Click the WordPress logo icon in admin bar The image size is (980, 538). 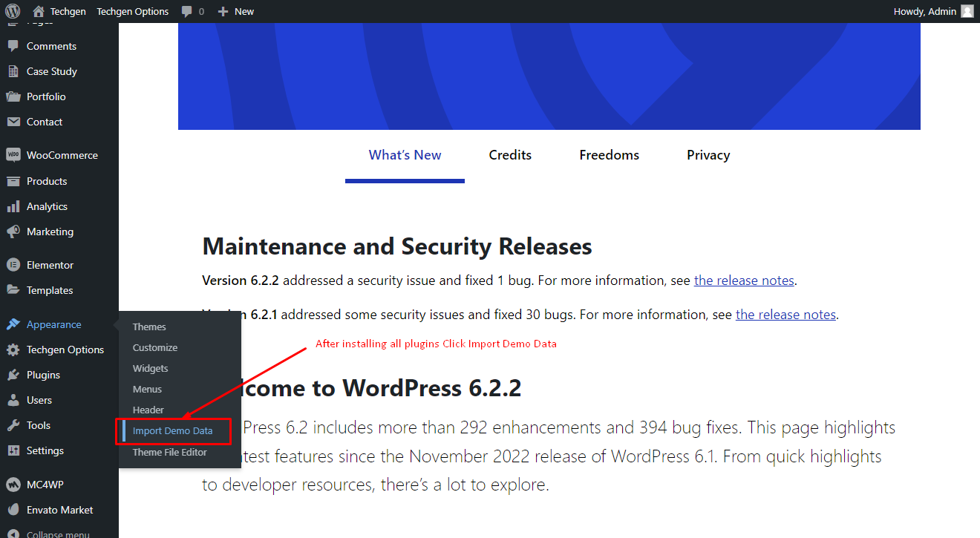click(x=12, y=11)
